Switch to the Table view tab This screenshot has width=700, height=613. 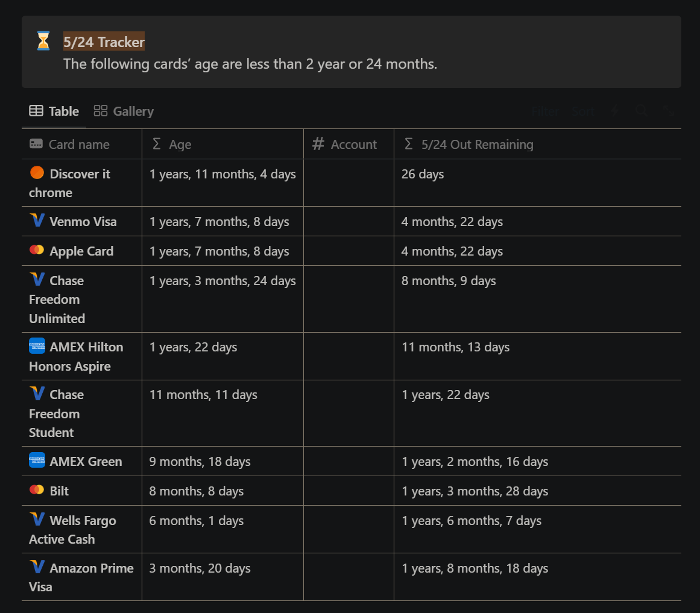click(54, 111)
